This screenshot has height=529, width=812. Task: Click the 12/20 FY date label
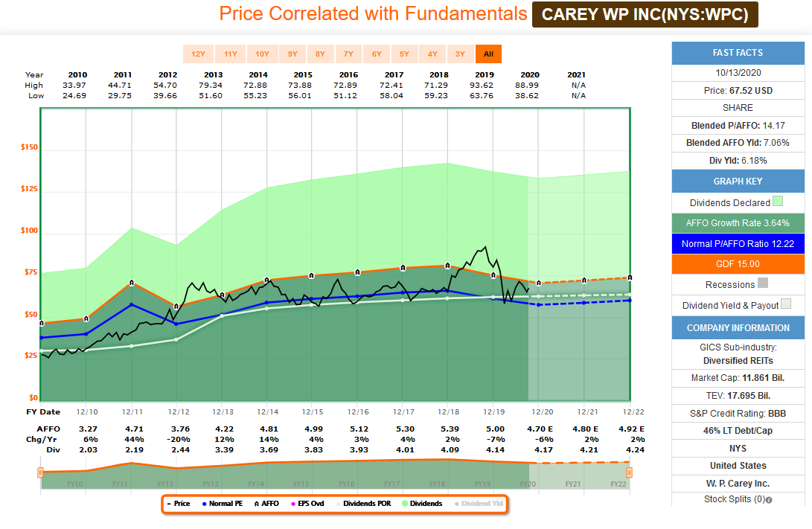tap(542, 411)
